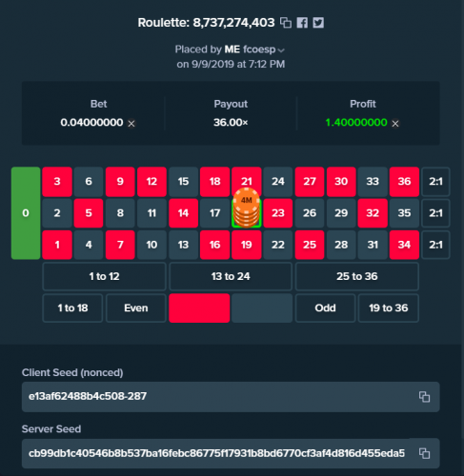This screenshot has height=476, width=464.
Task: Select number 15 on the board
Action: point(183,182)
